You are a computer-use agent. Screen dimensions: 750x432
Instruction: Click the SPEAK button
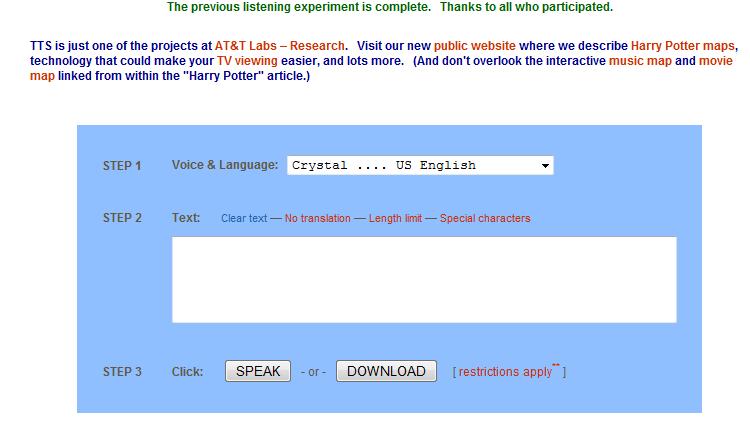tap(258, 371)
